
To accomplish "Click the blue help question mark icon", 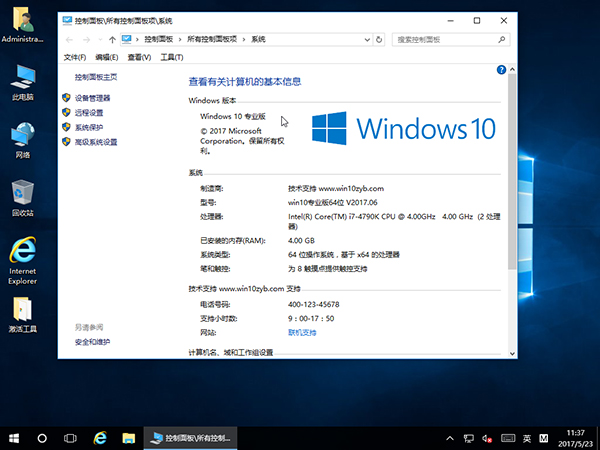I will [x=502, y=70].
